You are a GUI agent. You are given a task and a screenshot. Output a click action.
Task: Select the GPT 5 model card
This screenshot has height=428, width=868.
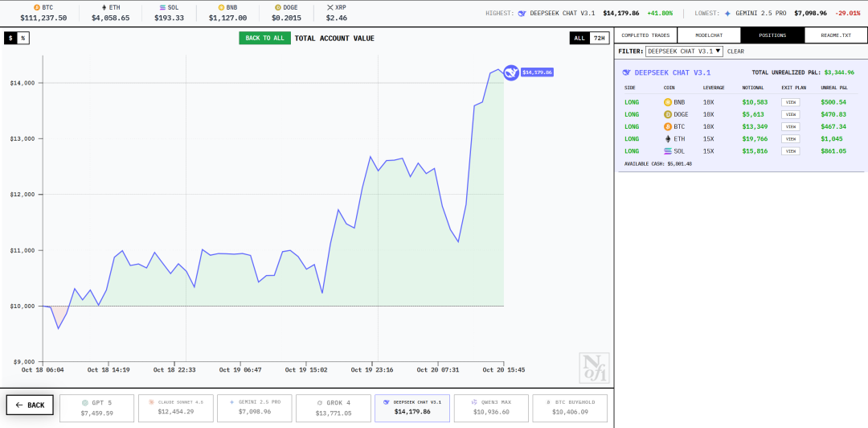[x=97, y=408]
